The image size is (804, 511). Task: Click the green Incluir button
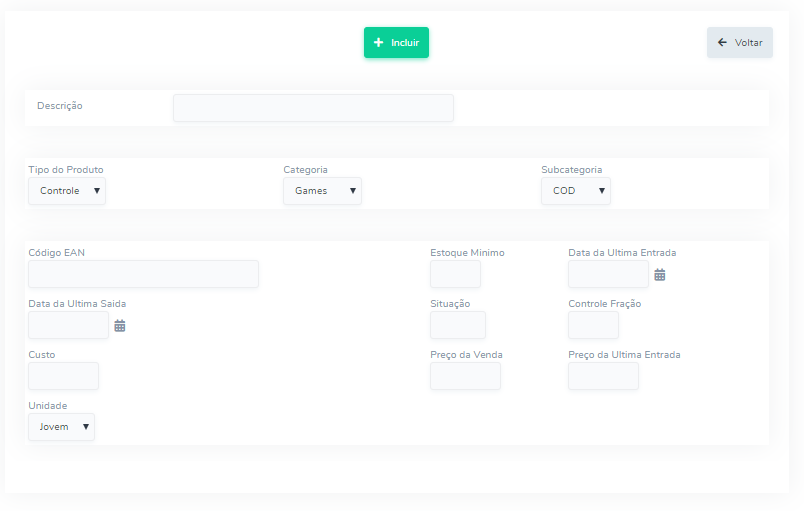[x=396, y=43]
